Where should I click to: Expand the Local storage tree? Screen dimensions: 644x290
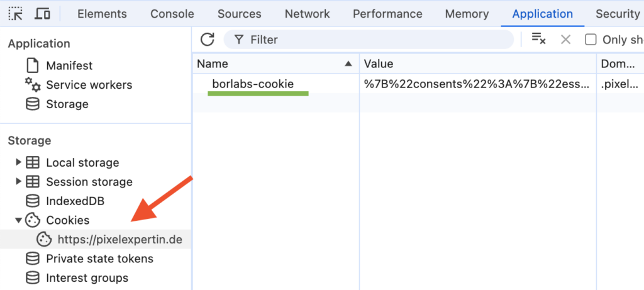[x=18, y=163]
